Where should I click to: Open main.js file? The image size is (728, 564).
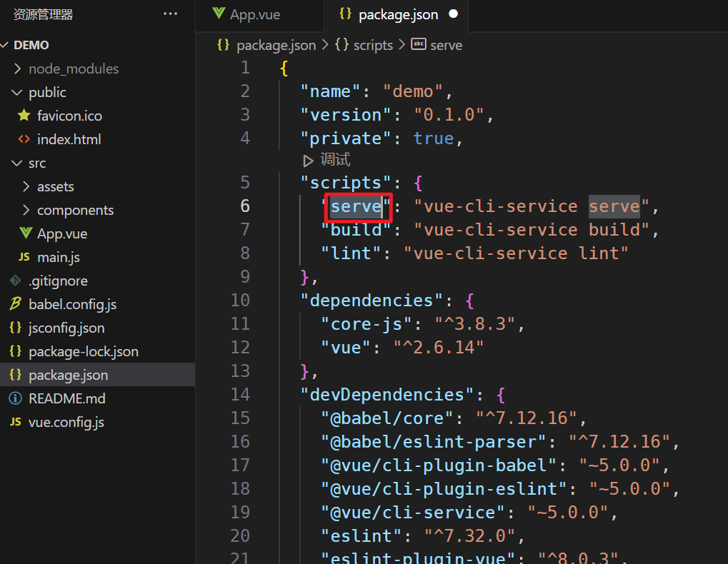pos(59,258)
